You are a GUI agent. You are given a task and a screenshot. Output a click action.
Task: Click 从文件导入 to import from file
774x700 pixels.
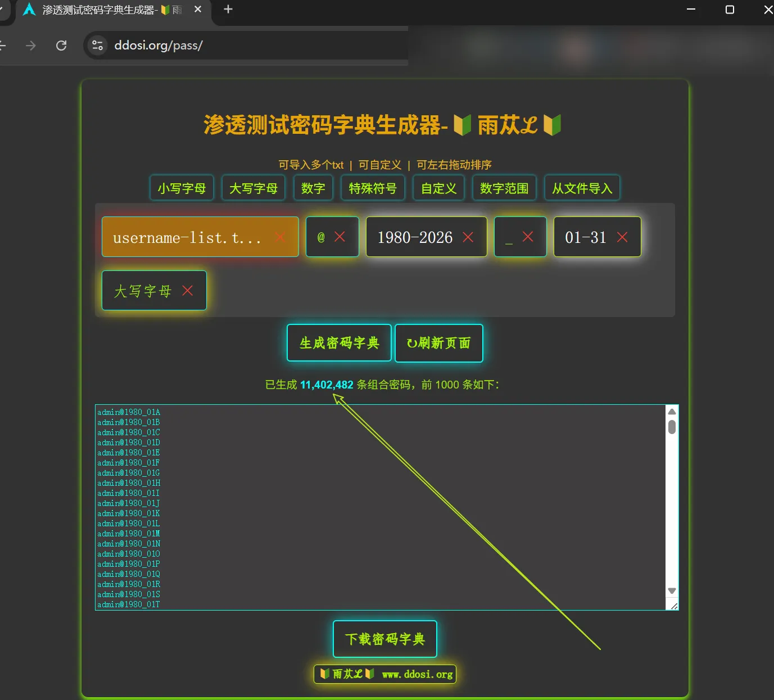pyautogui.click(x=582, y=188)
